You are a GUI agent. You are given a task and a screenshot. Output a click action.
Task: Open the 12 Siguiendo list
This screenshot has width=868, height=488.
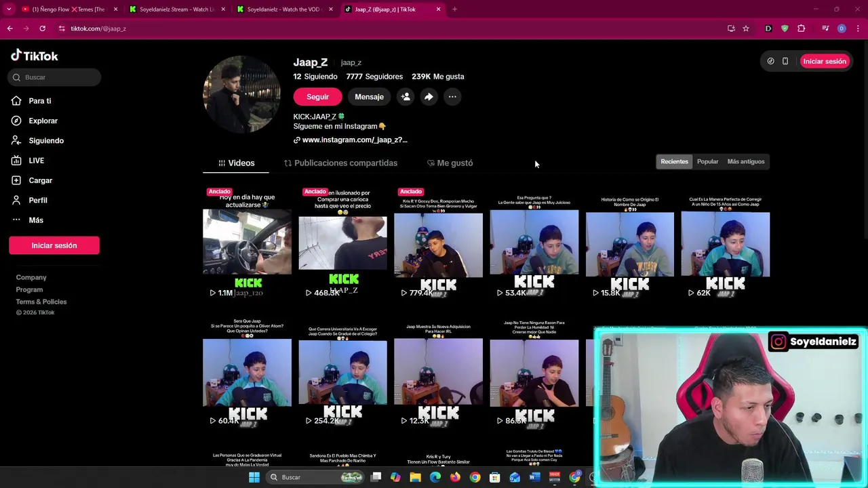click(315, 77)
